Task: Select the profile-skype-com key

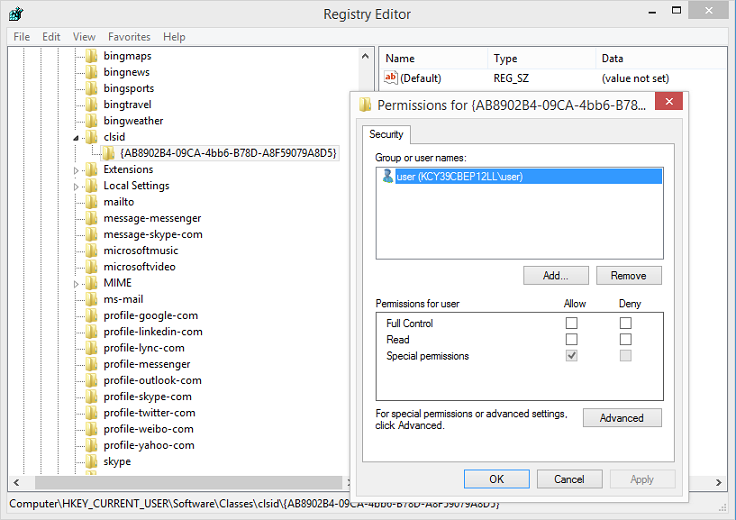Action: click(x=147, y=397)
